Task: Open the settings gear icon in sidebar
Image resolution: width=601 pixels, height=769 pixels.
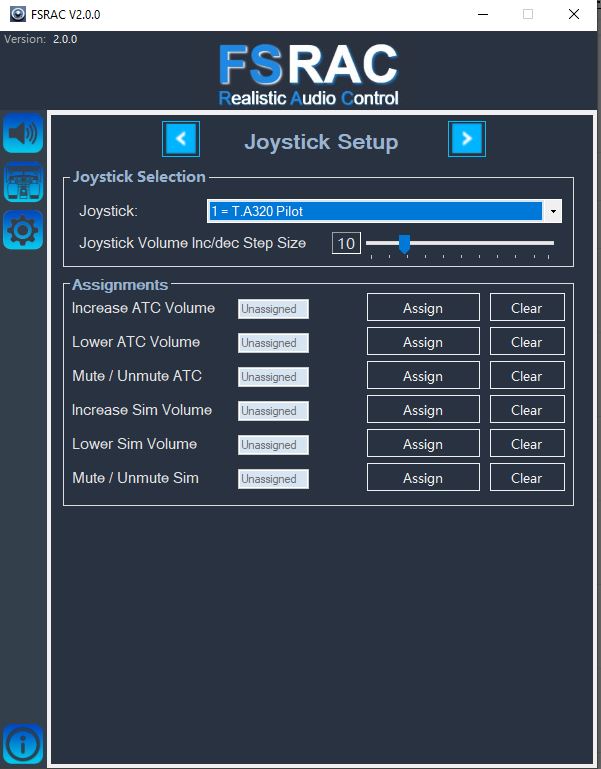Action: [23, 230]
